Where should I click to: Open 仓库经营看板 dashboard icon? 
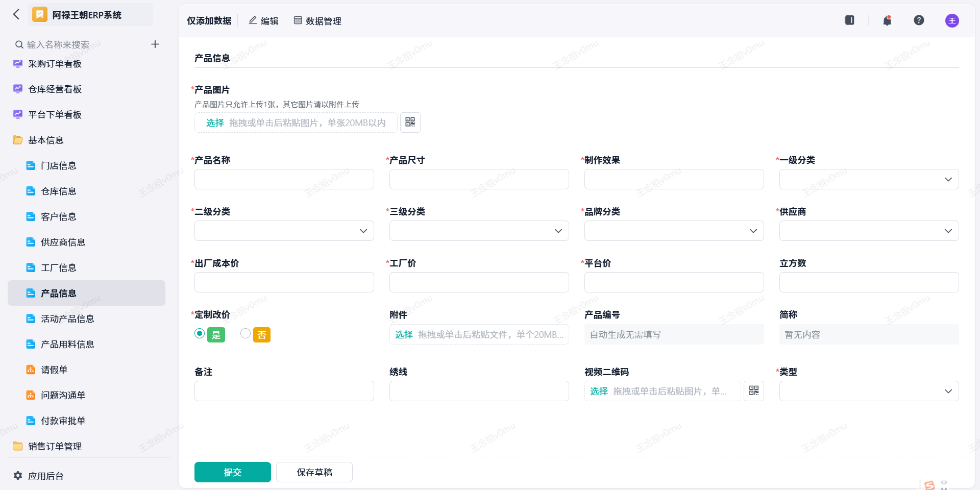coord(18,89)
